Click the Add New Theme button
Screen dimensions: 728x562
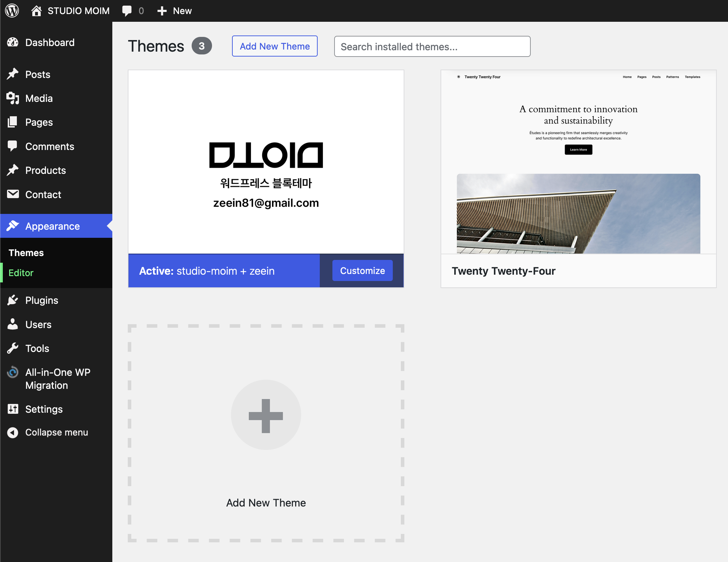point(274,46)
